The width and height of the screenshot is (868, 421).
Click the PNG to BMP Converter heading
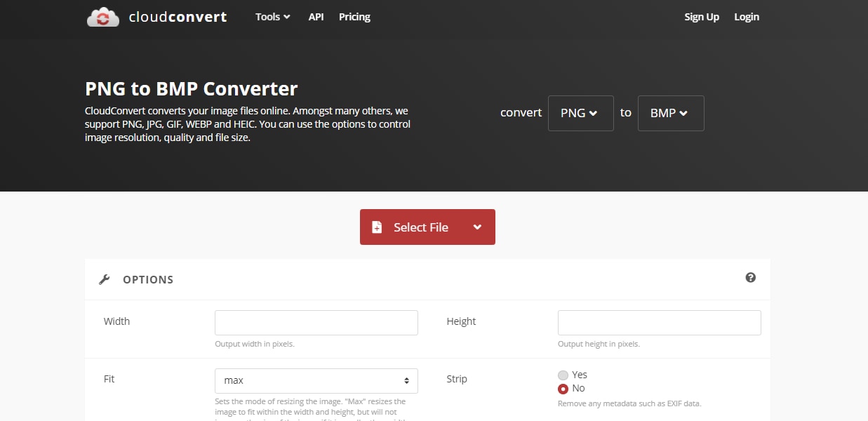point(192,88)
